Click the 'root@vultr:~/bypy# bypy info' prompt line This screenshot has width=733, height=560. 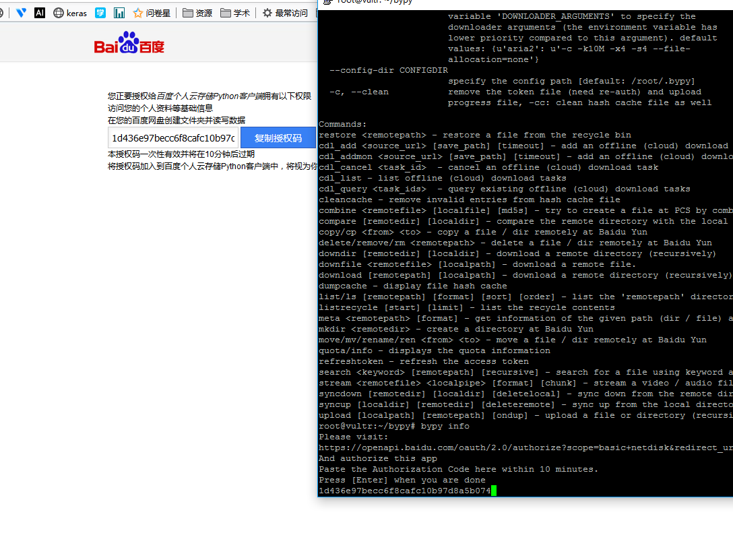click(x=394, y=426)
